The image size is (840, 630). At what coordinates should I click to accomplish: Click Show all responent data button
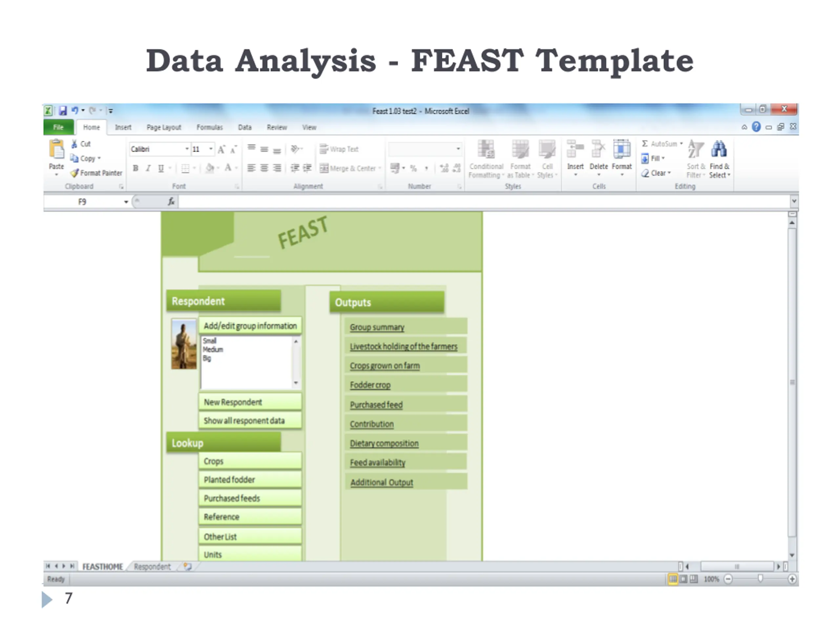250,420
